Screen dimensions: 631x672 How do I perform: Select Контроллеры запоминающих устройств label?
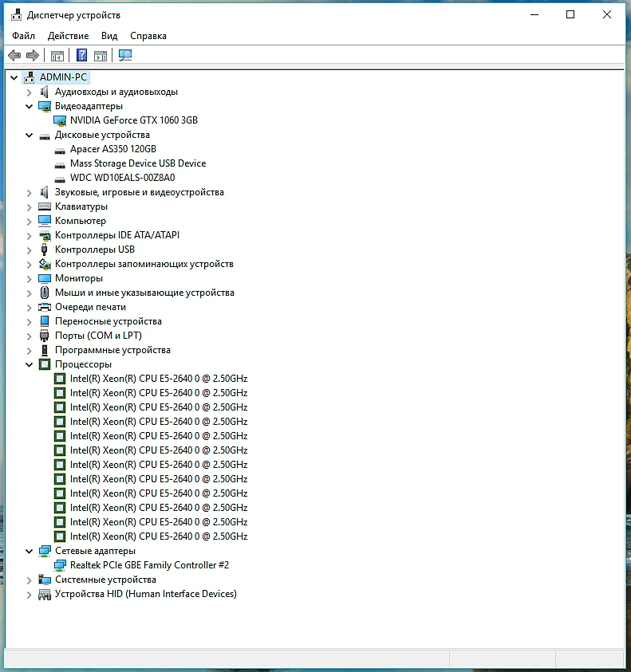tap(144, 264)
